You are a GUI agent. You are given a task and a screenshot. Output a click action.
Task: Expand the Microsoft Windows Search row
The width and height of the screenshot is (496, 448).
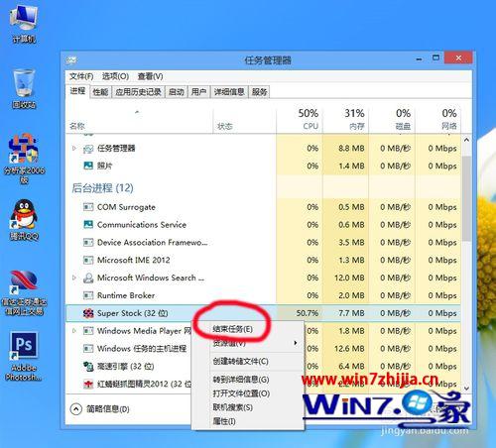pyautogui.click(x=74, y=278)
